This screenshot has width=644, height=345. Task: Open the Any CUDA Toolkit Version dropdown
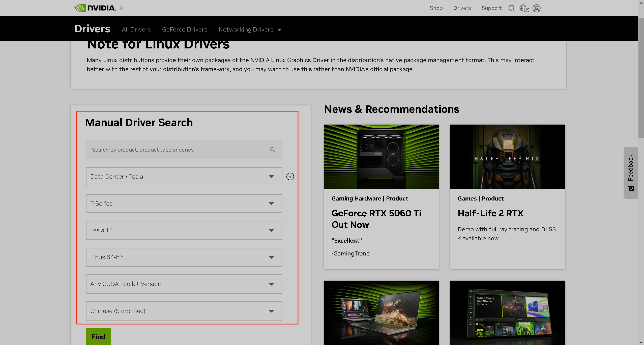coord(184,284)
